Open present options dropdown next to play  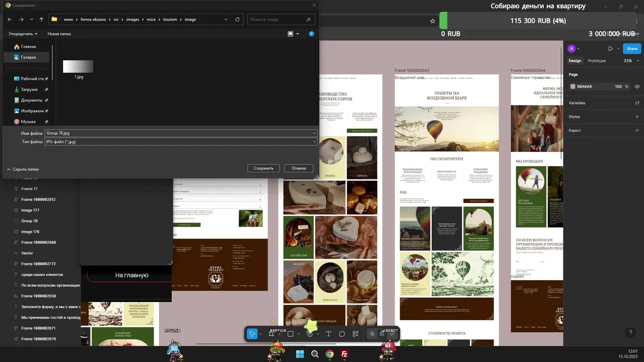618,49
